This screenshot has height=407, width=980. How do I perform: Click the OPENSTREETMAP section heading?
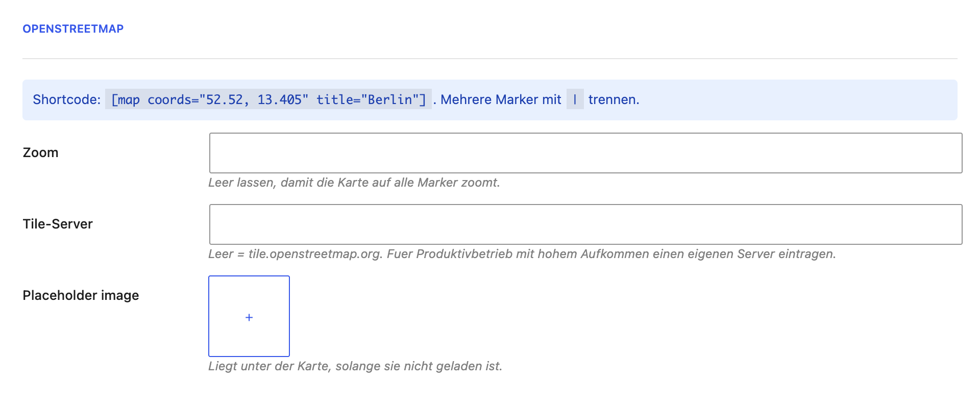click(x=73, y=29)
